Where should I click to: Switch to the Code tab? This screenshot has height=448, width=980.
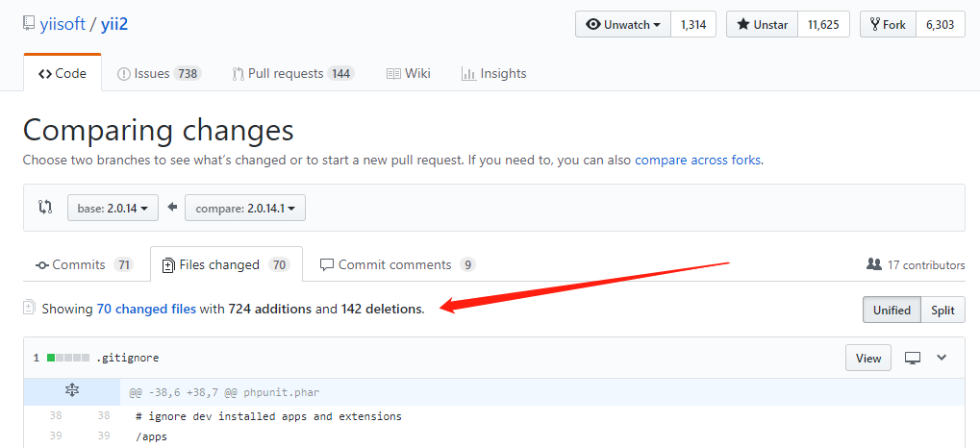(63, 74)
